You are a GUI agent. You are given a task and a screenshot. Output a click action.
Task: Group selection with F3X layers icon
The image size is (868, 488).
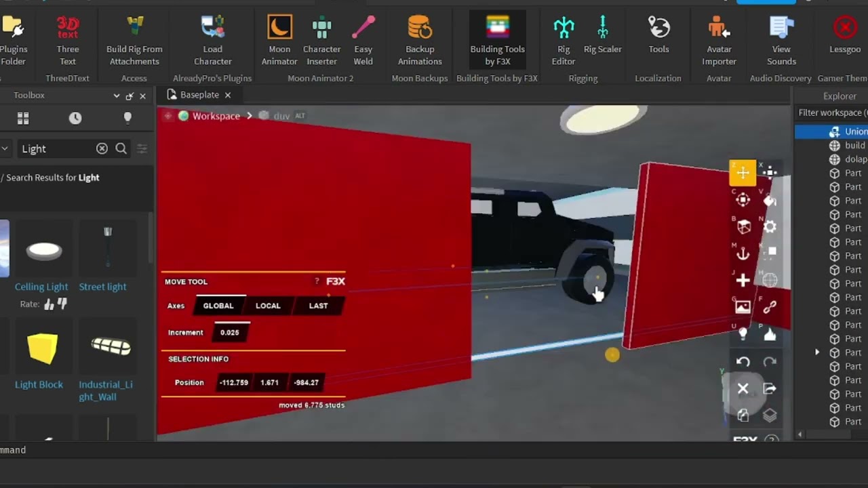[770, 415]
